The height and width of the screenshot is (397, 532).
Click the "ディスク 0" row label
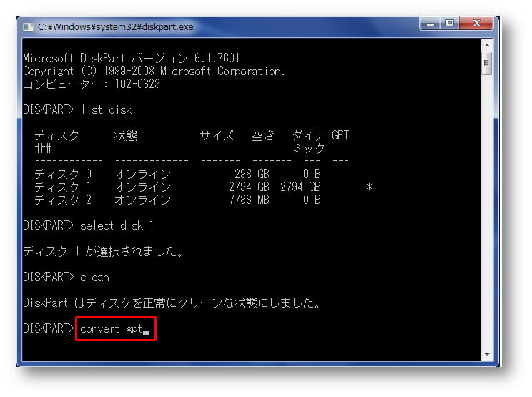point(63,174)
